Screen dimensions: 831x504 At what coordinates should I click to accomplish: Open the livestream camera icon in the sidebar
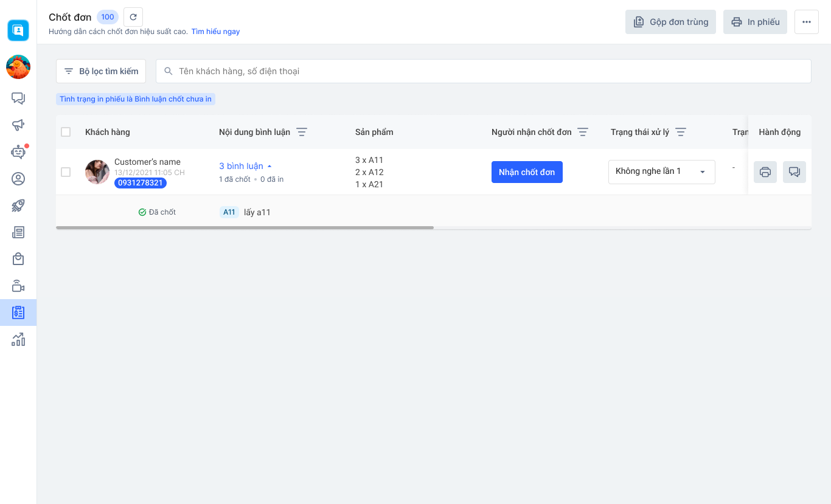pyautogui.click(x=18, y=286)
